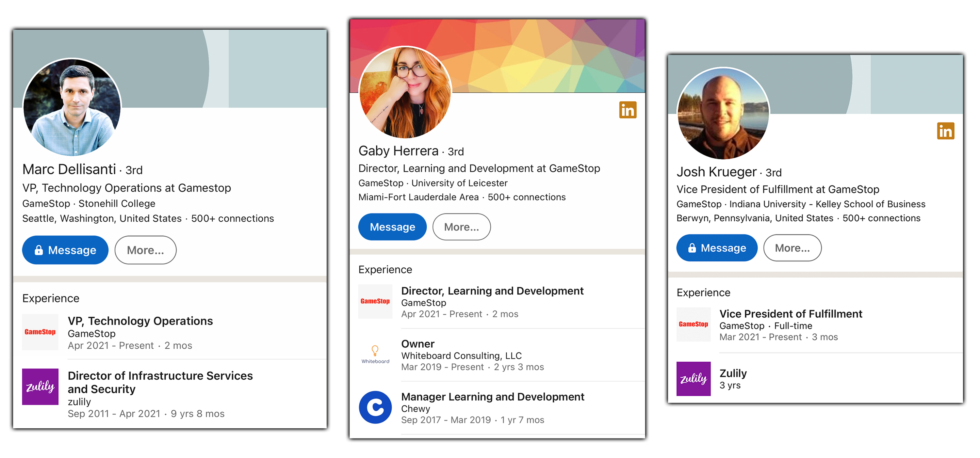
Task: Click the GameStop logo in Gaby's experience
Action: click(x=375, y=301)
